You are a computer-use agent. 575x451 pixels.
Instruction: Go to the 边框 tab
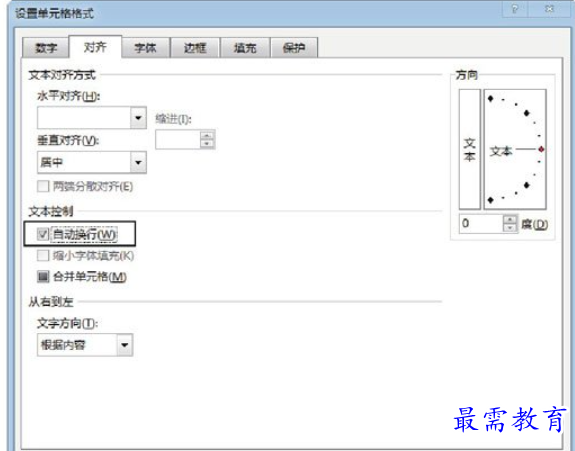tap(195, 48)
